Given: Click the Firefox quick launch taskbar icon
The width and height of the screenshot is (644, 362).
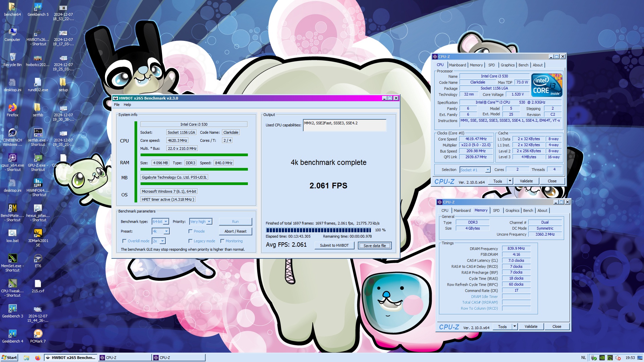Looking at the screenshot, I should click(x=38, y=358).
